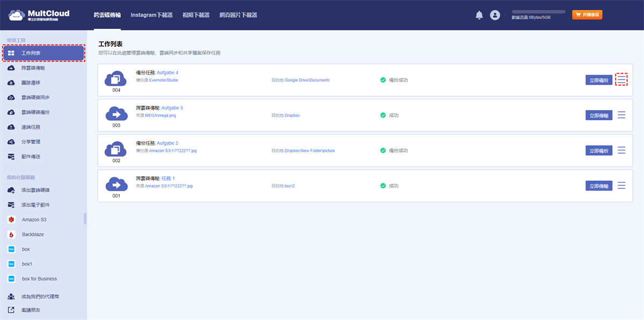
Task: Open the MultCloud logo home link
Action: pyautogui.click(x=39, y=15)
